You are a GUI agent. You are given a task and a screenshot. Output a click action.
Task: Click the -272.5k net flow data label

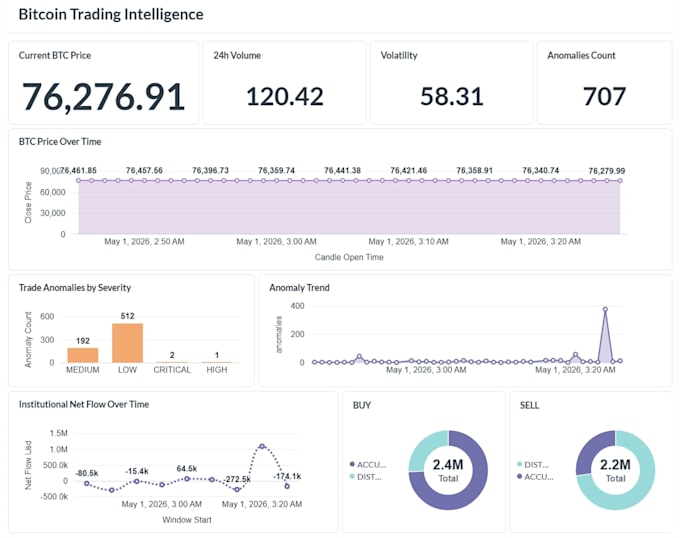(x=237, y=479)
